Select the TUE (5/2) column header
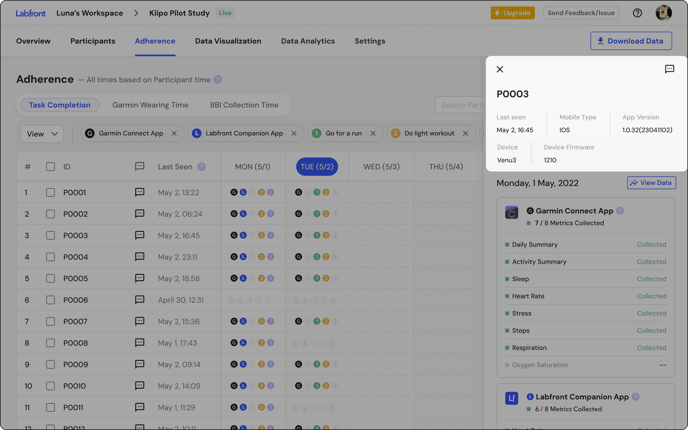Image resolution: width=688 pixels, height=430 pixels. (x=317, y=167)
